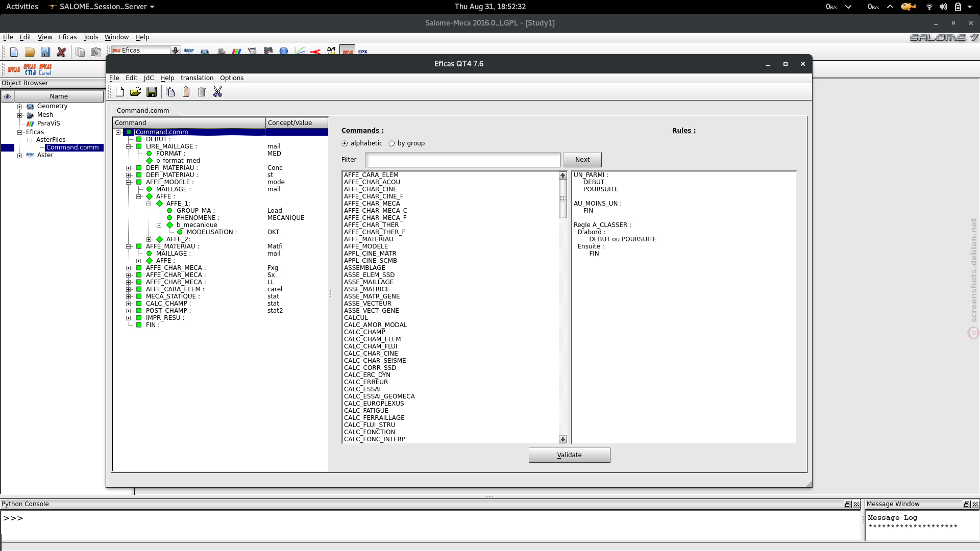Click the Filter text input field
The image size is (980, 551).
pyautogui.click(x=462, y=160)
